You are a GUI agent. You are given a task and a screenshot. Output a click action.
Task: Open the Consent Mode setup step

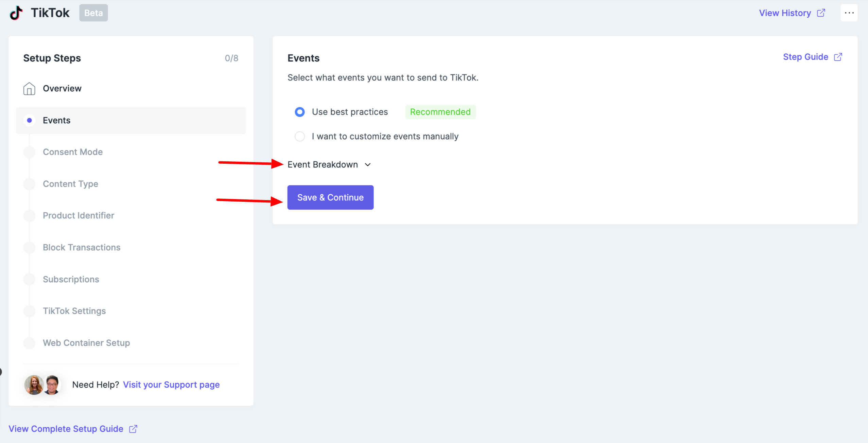point(73,152)
